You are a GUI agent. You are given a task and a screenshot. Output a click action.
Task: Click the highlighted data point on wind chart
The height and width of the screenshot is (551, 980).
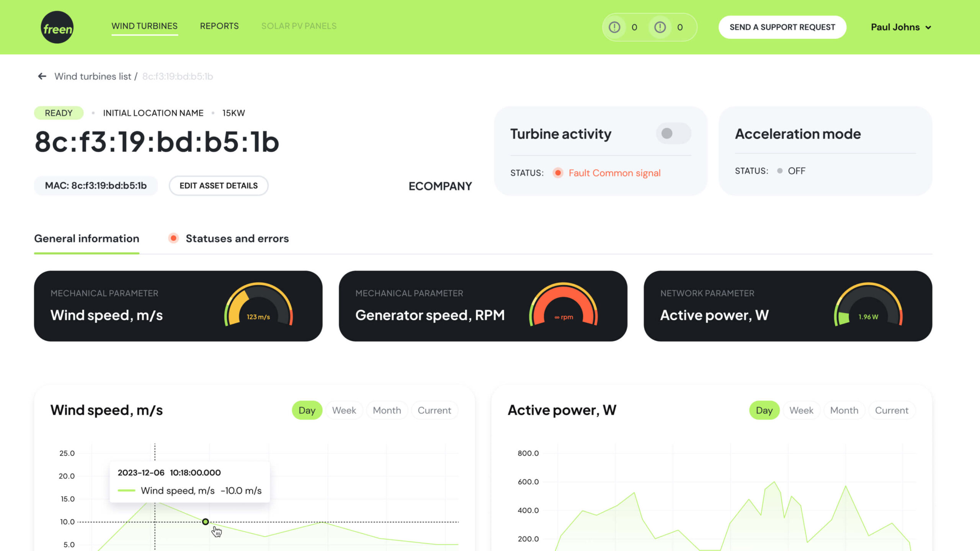[x=206, y=522]
